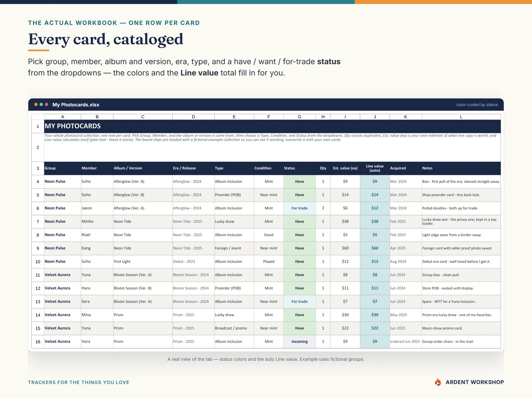Screen dimensions: 532x399
Task: Click 'color-coded by status' label
Action: (477, 105)
